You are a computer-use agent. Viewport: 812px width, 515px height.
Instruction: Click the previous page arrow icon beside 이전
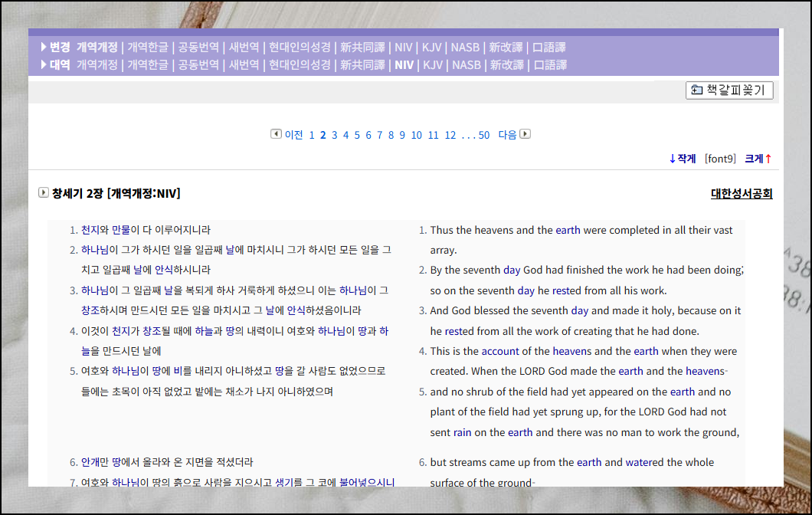(276, 133)
